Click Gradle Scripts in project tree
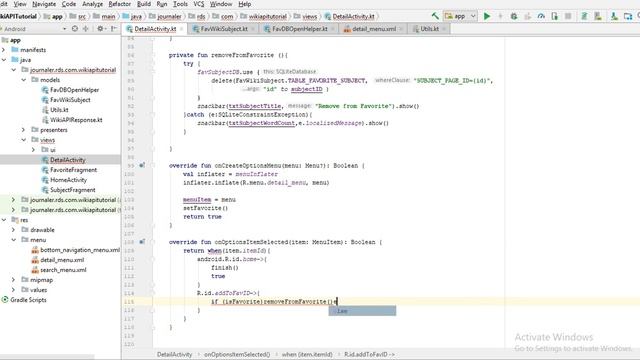 point(28,300)
